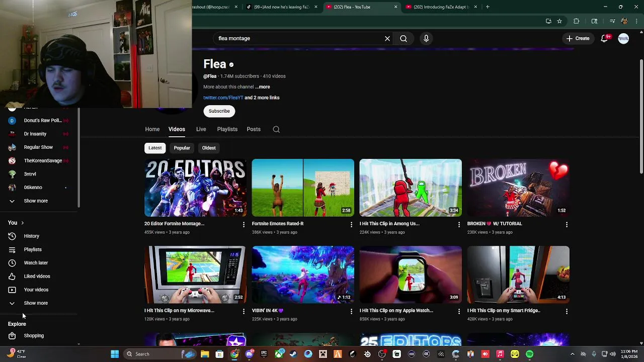644x362 pixels.
Task: Select the Popular filter chip
Action: click(x=182, y=148)
